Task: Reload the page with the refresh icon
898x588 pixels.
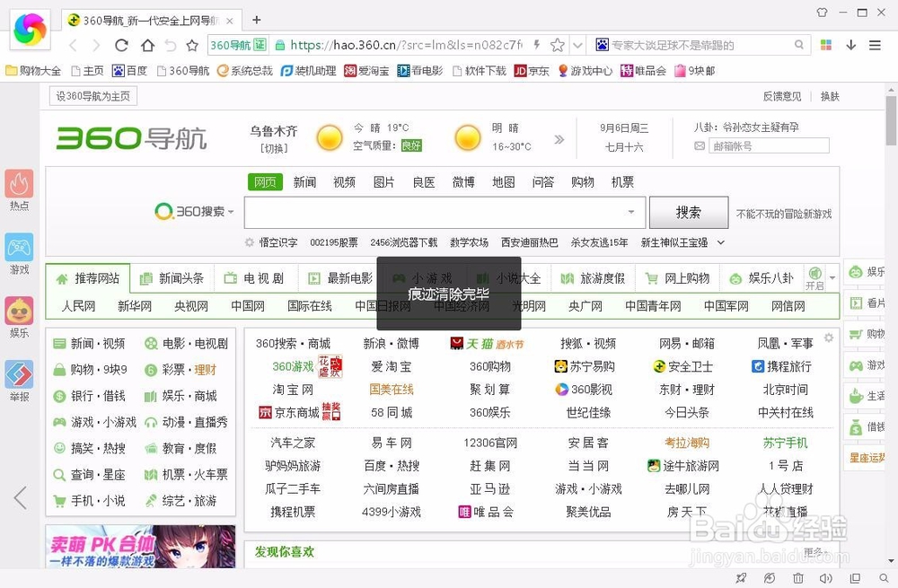Action: click(122, 45)
